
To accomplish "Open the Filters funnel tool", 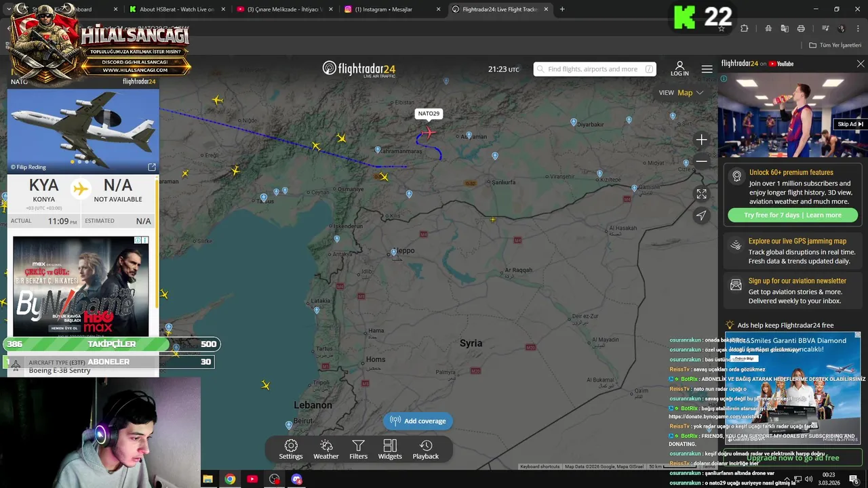I will [x=358, y=449].
